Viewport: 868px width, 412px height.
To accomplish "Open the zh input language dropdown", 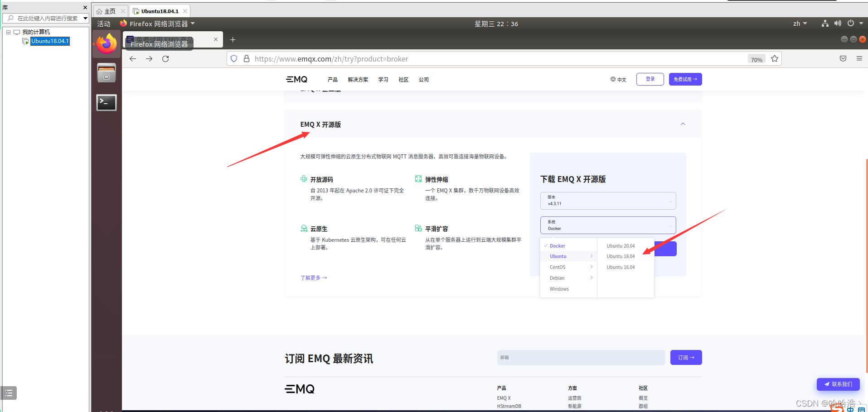I will [800, 24].
